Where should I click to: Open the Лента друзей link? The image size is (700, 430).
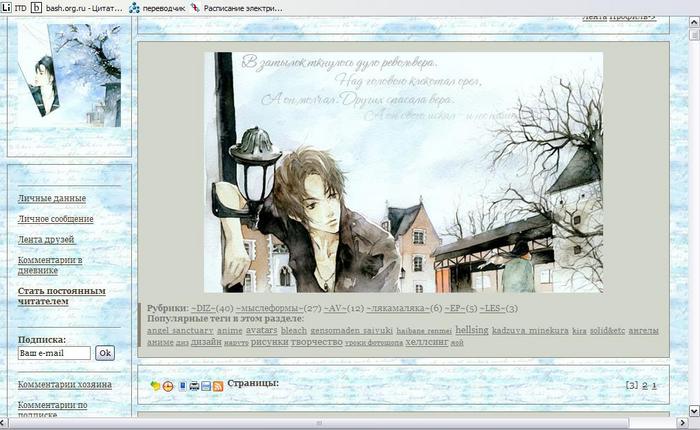point(46,240)
